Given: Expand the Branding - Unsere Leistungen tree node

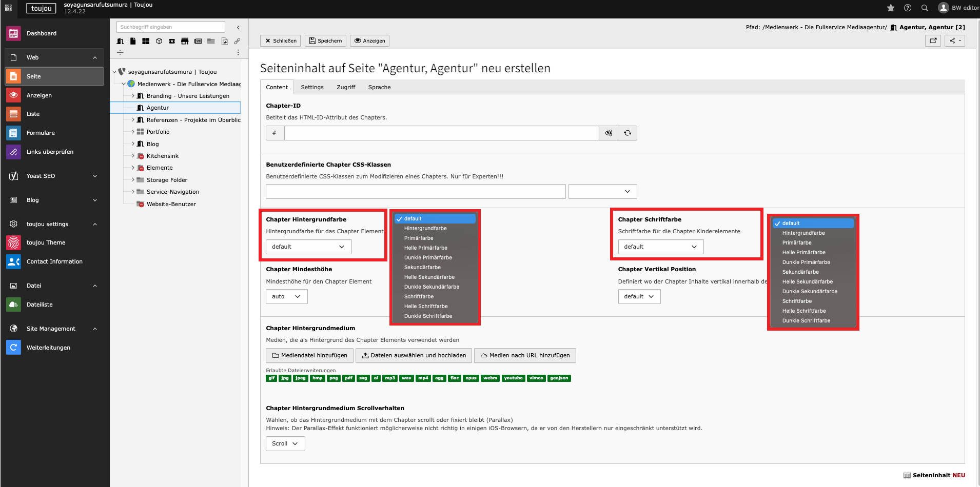Looking at the screenshot, I should click(x=133, y=96).
